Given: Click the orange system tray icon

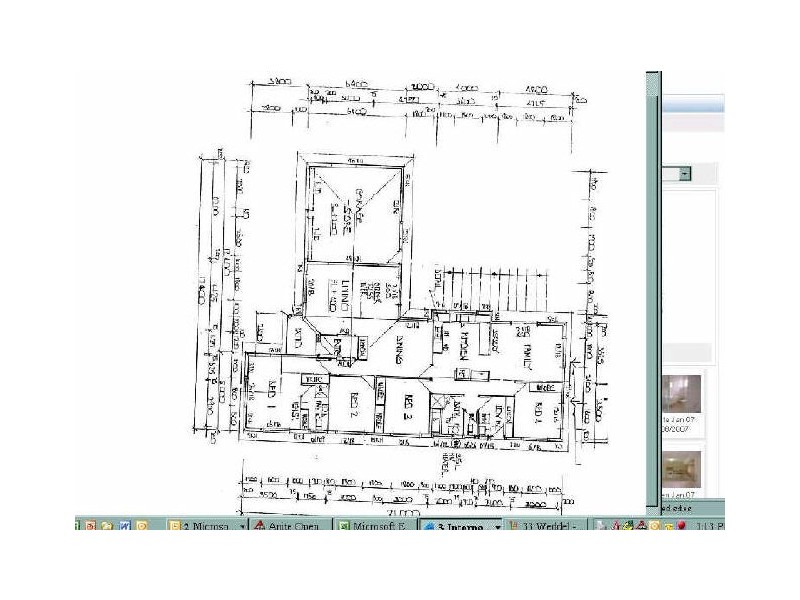Looking at the screenshot, I should point(655,525).
